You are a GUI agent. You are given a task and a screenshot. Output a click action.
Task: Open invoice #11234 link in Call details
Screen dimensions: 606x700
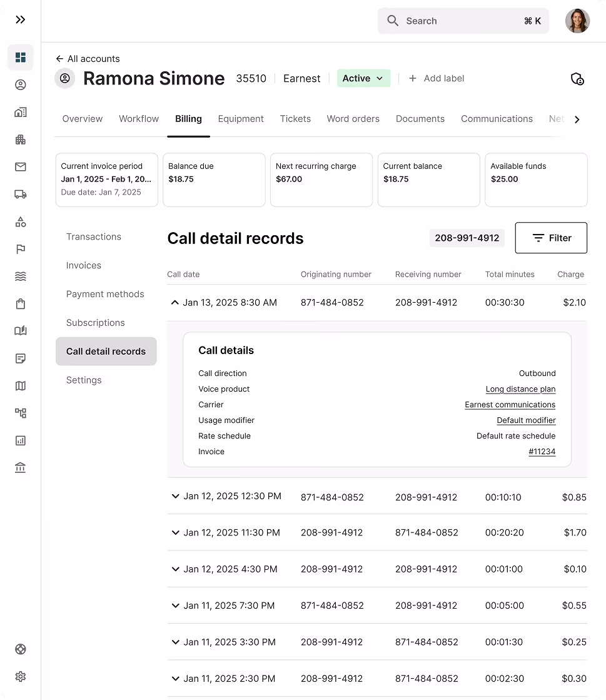tap(542, 451)
